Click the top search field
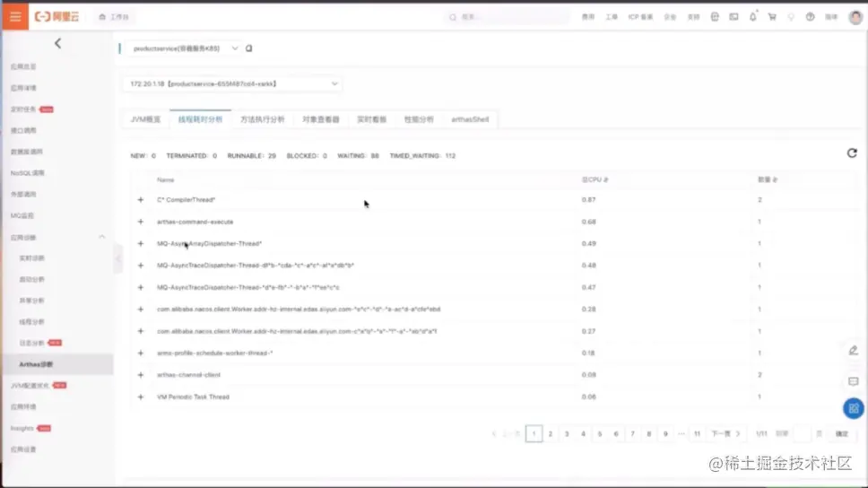The image size is (868, 488). tap(507, 17)
